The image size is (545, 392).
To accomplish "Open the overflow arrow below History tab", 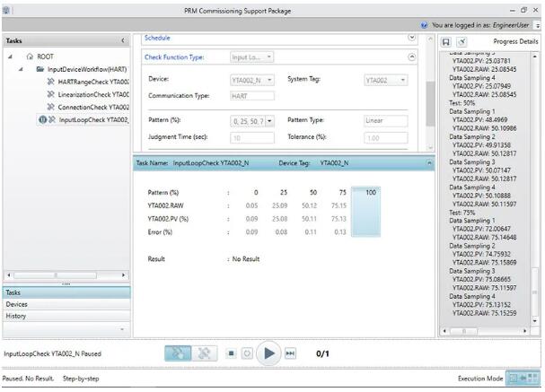I will tap(122, 329).
